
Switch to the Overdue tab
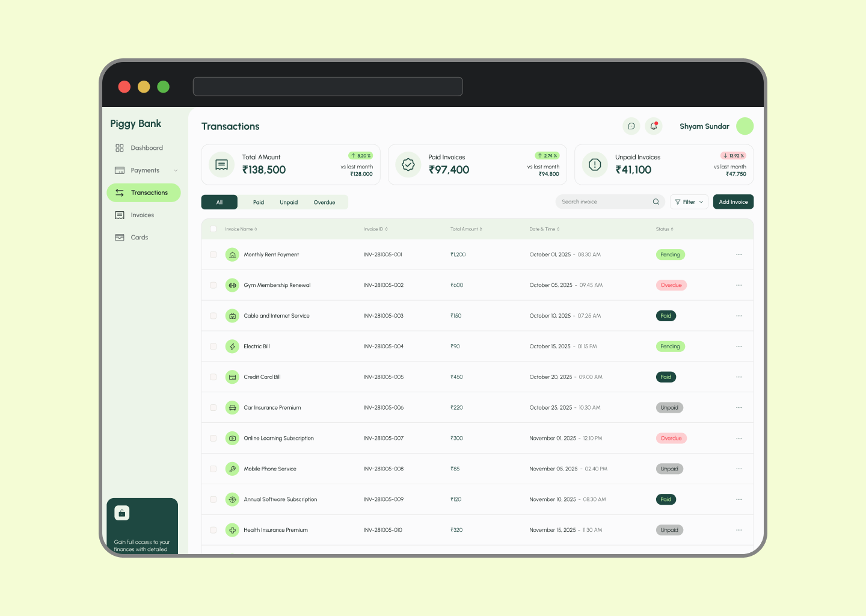click(324, 203)
